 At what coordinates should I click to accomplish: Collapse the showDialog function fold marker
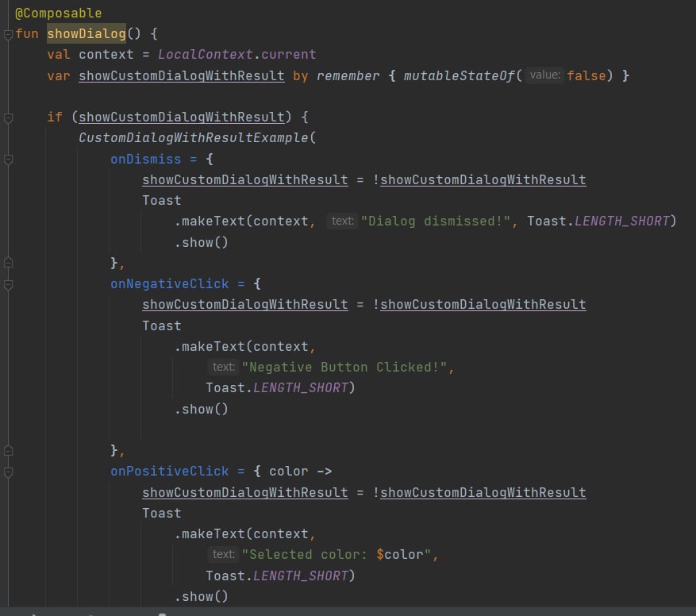[x=8, y=34]
